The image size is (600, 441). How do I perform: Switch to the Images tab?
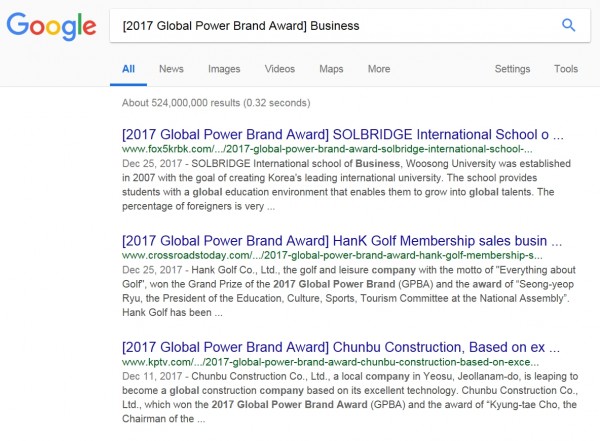coord(224,69)
